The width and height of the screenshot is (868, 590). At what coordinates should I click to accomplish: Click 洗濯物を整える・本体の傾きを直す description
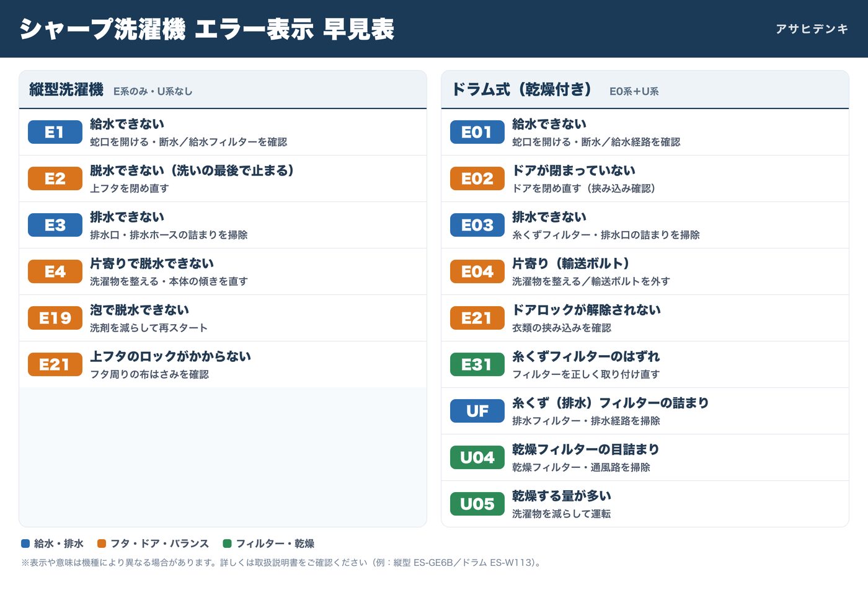(169, 281)
